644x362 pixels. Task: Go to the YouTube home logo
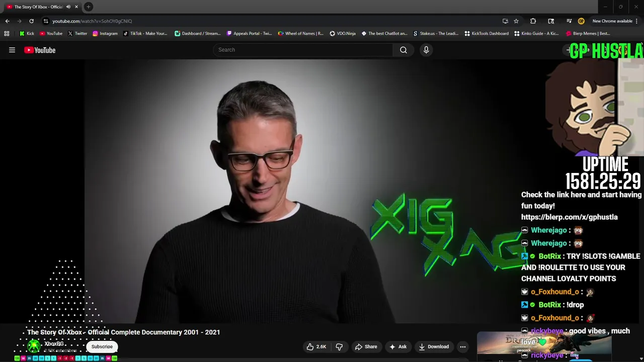point(40,50)
